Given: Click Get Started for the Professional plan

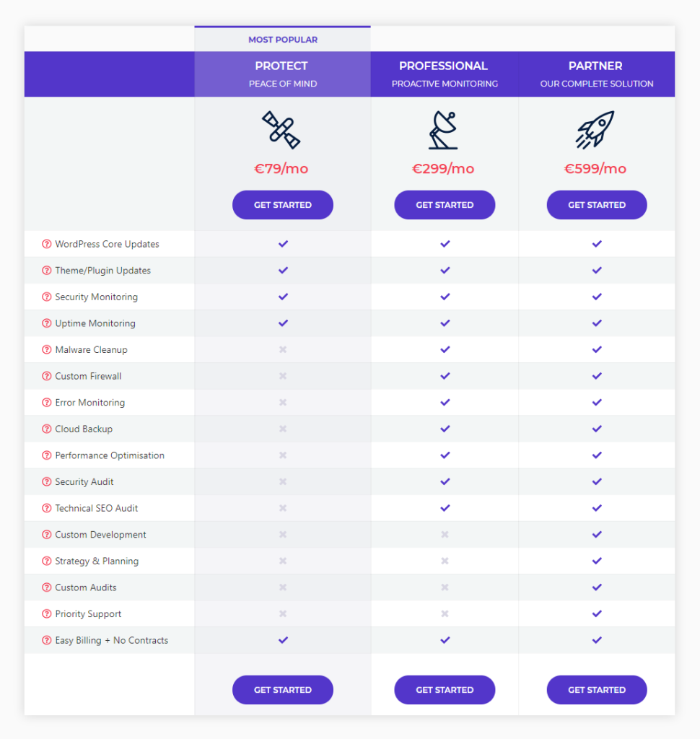Looking at the screenshot, I should [x=445, y=205].
